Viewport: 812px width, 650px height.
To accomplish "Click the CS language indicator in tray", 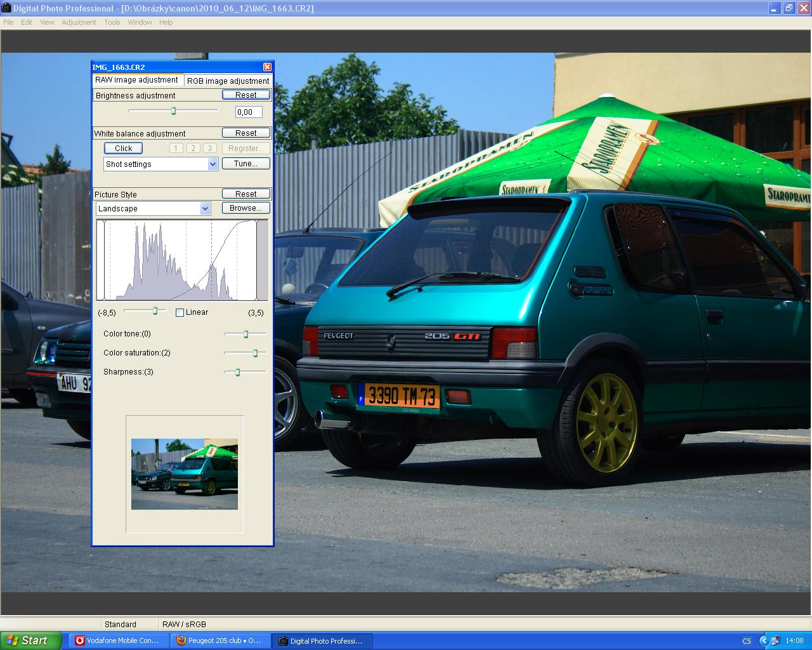I will (x=747, y=640).
